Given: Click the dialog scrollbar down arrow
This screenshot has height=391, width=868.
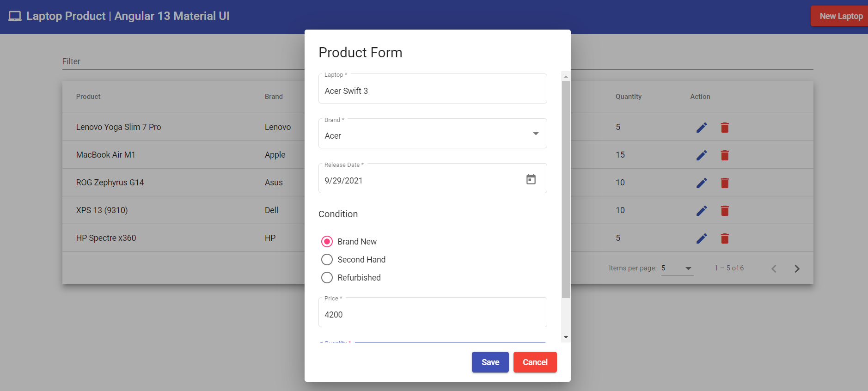Looking at the screenshot, I should point(566,337).
